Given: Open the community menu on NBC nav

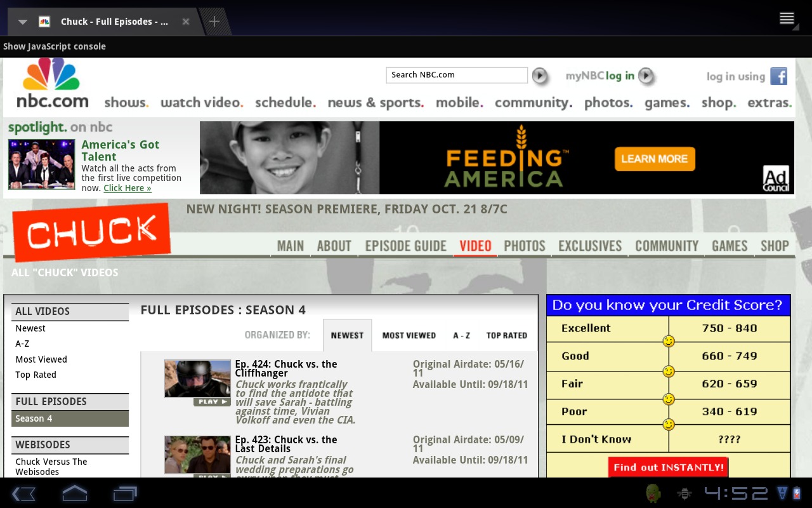Looking at the screenshot, I should coord(534,103).
